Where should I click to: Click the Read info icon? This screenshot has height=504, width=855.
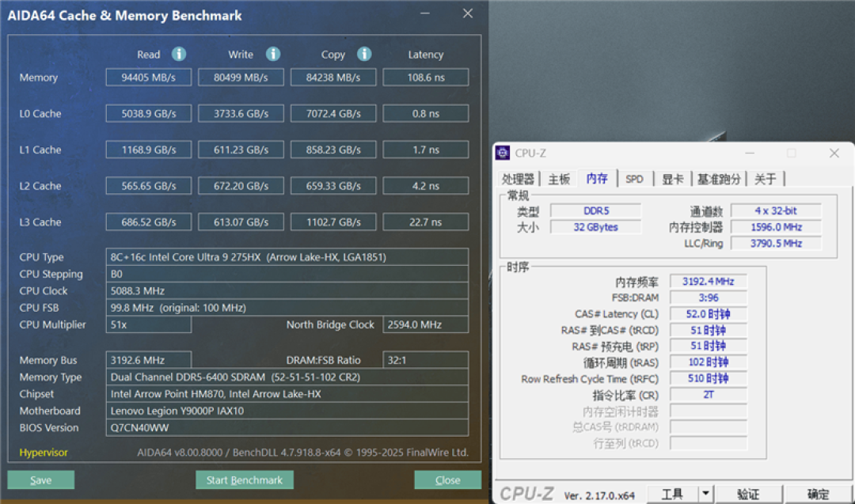pos(179,54)
